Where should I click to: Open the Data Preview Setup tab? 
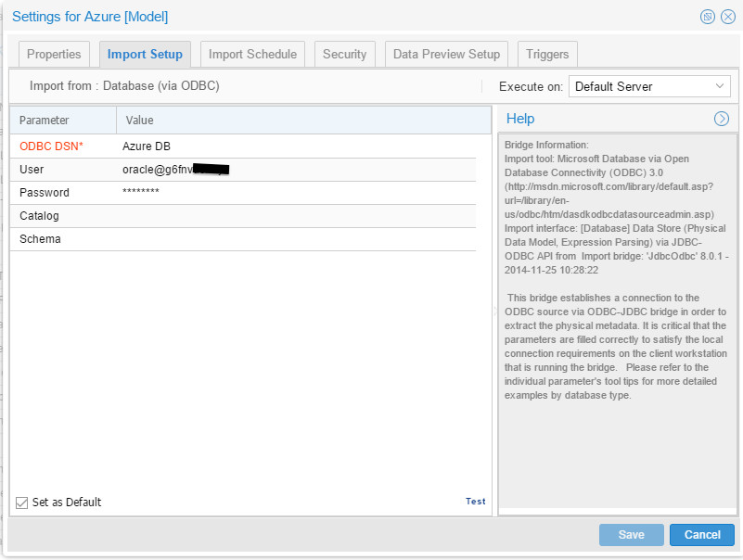click(x=446, y=55)
